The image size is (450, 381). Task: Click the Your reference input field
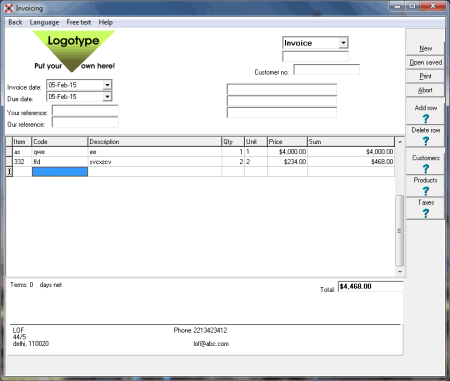click(85, 111)
